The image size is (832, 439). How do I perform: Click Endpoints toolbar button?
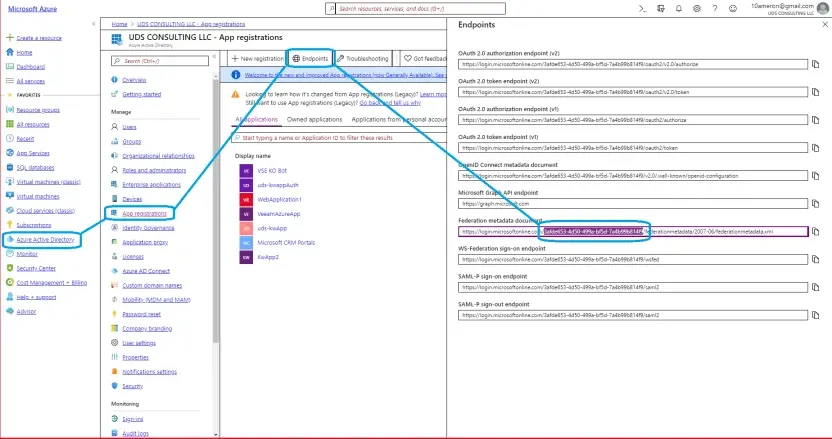[310, 58]
